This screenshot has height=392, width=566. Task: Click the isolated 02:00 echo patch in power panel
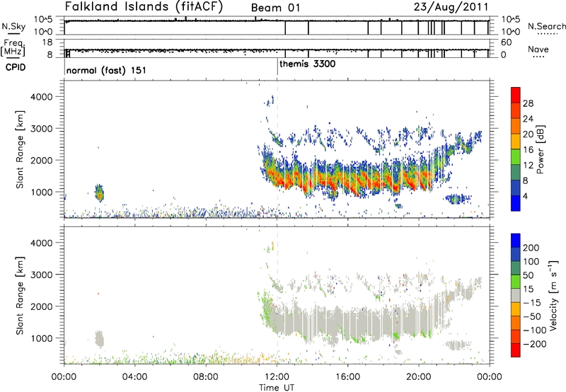click(99, 193)
